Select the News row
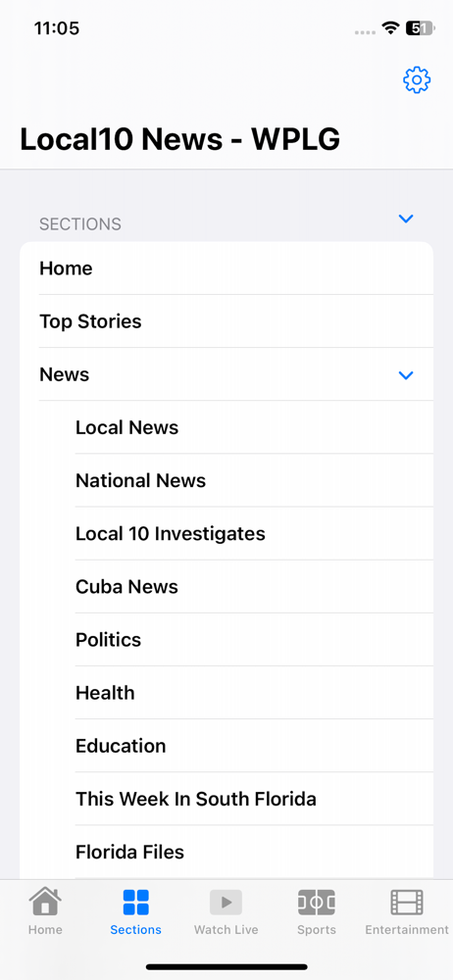 click(226, 374)
